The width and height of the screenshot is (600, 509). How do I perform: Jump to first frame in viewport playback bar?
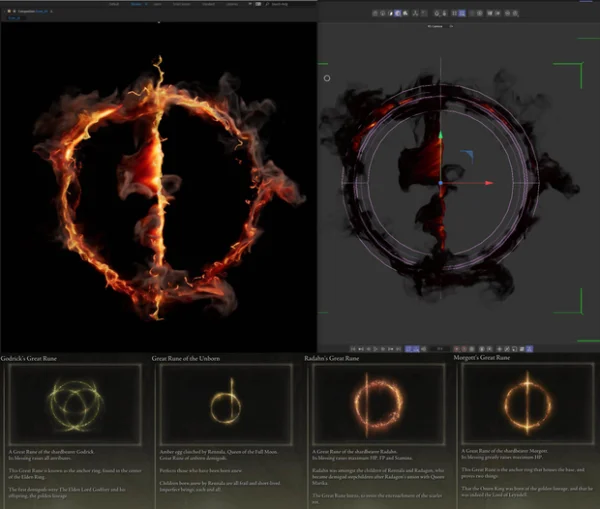point(352,348)
